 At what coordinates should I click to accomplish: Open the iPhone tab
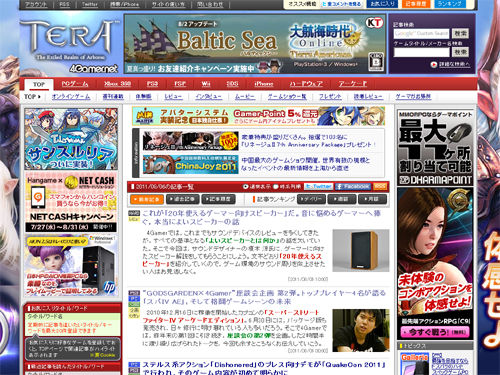(x=264, y=84)
